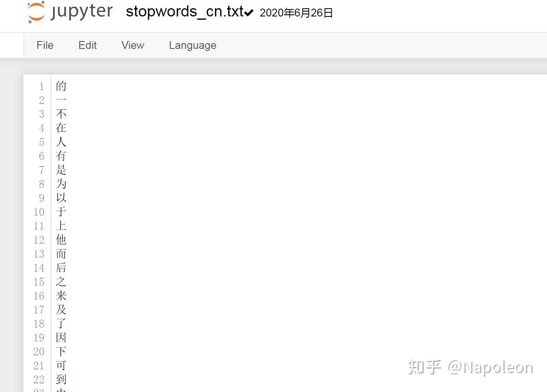The height and width of the screenshot is (392, 547).
Task: Place cursor on line 7 text 是
Action: point(61,170)
